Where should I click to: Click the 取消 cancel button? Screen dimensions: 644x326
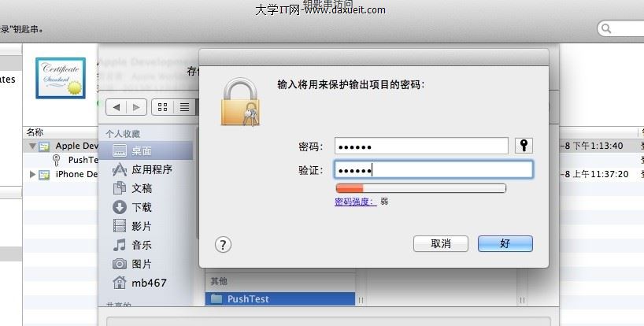tap(441, 243)
